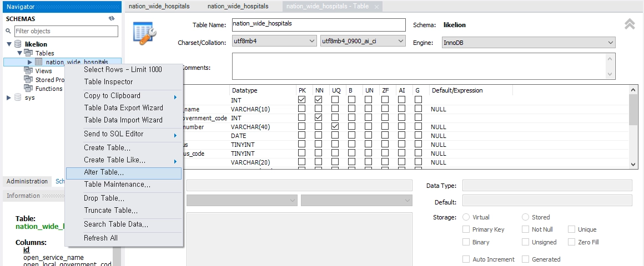Screen dimensions: 644x266
Task: Open the Administration tab
Action: [27, 181]
